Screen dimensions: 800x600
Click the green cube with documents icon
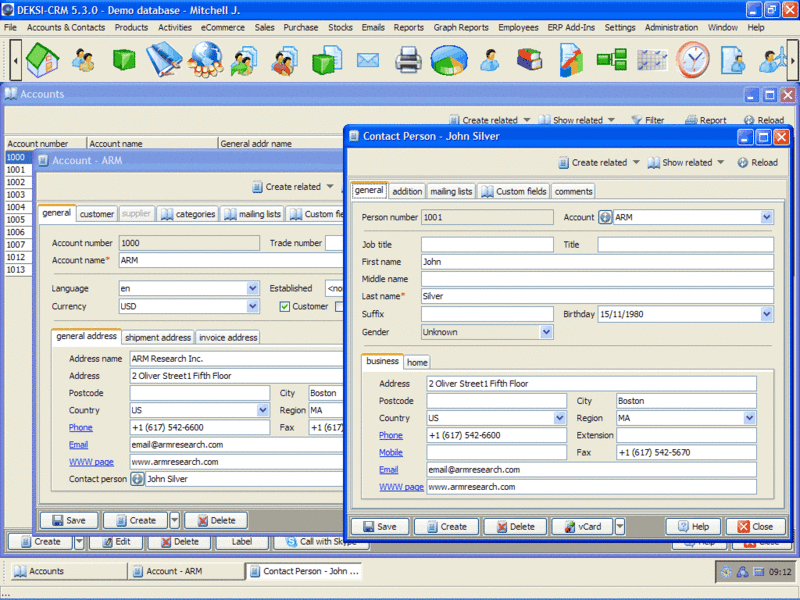(x=327, y=60)
